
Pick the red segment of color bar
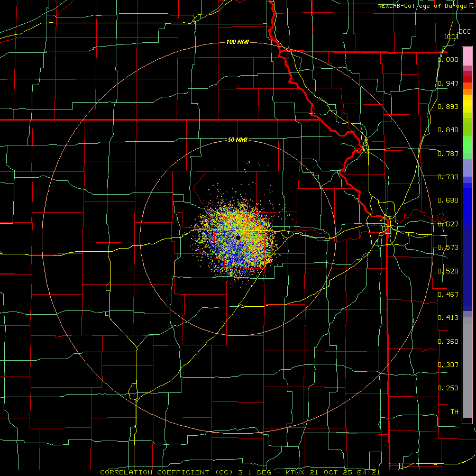pos(467,79)
